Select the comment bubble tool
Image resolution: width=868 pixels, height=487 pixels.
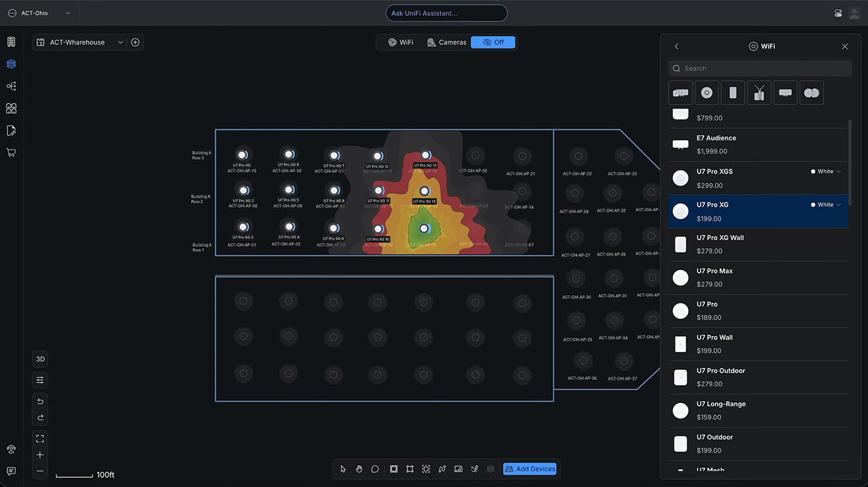(375, 469)
